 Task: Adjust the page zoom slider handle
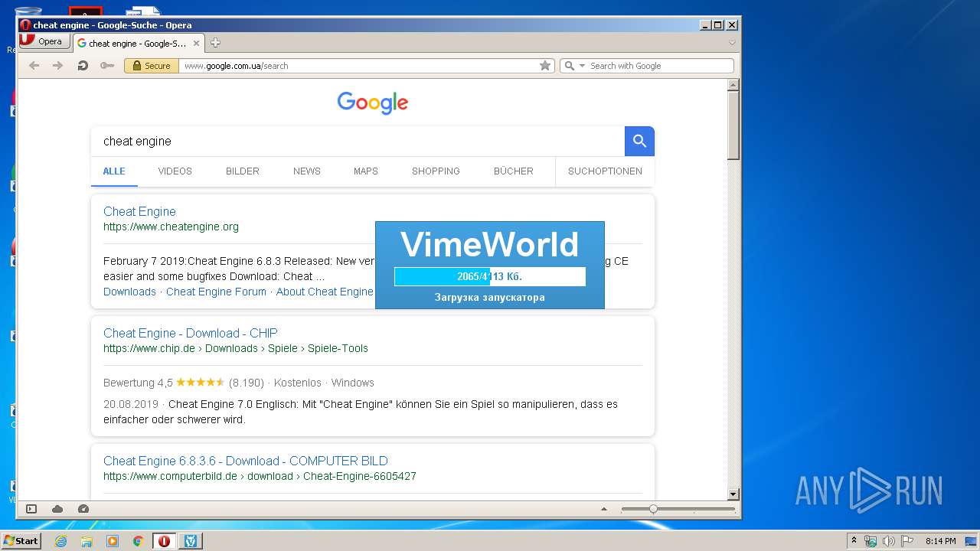[x=653, y=509]
